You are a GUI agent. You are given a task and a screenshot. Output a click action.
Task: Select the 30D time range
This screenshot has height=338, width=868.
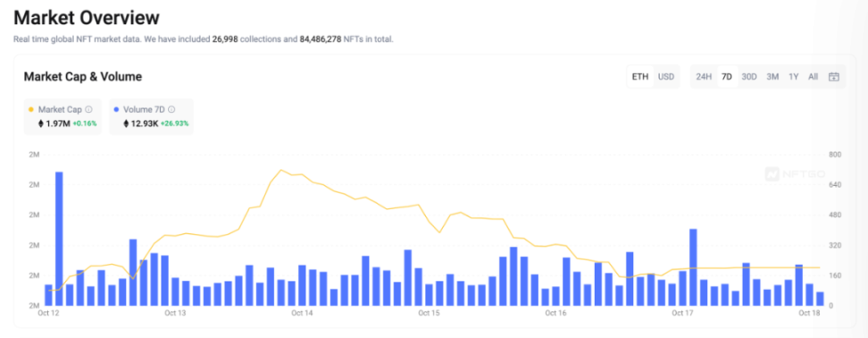(749, 77)
